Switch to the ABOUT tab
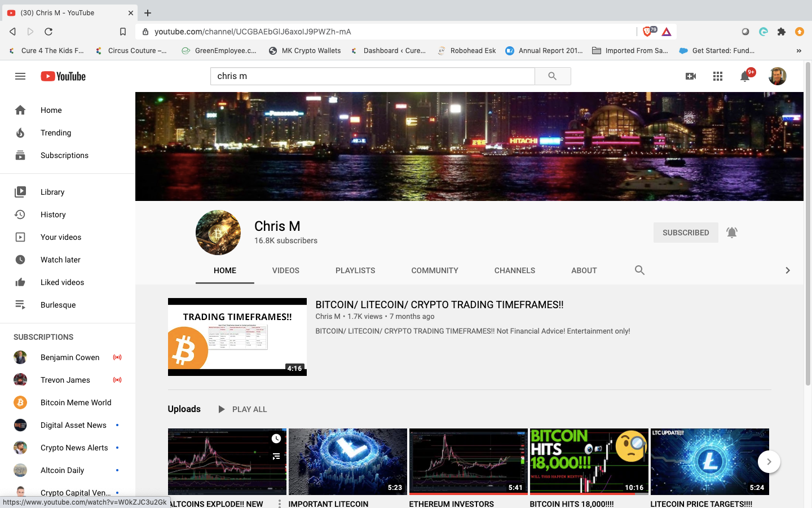The width and height of the screenshot is (812, 508). tap(584, 270)
